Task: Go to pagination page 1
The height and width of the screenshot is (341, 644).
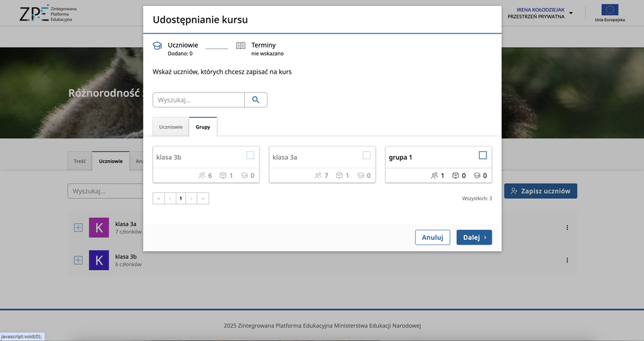Action: click(180, 198)
